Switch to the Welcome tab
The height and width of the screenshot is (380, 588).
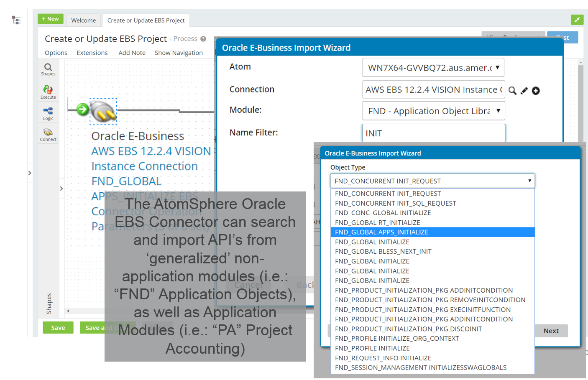(83, 20)
